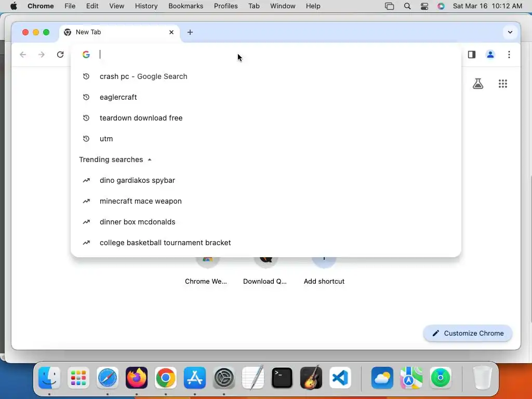
Task: Select trending dino gardiakos spybar
Action: point(265,180)
